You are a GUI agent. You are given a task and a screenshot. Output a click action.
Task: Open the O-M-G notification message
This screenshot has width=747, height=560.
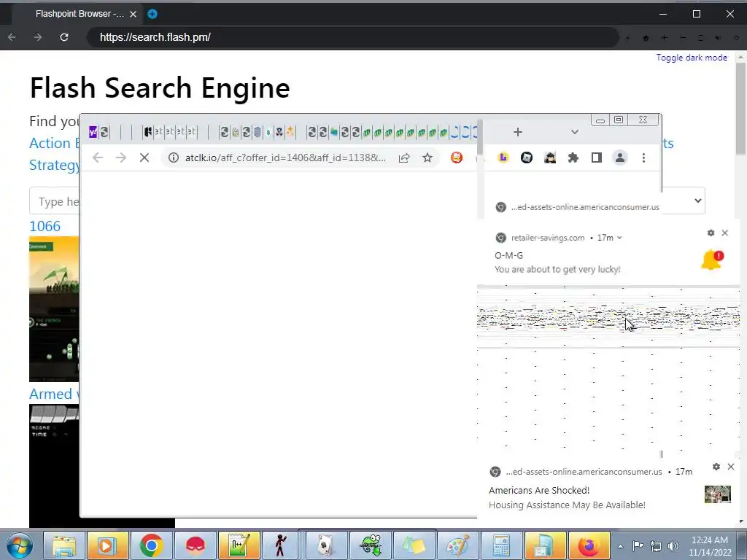(x=557, y=262)
